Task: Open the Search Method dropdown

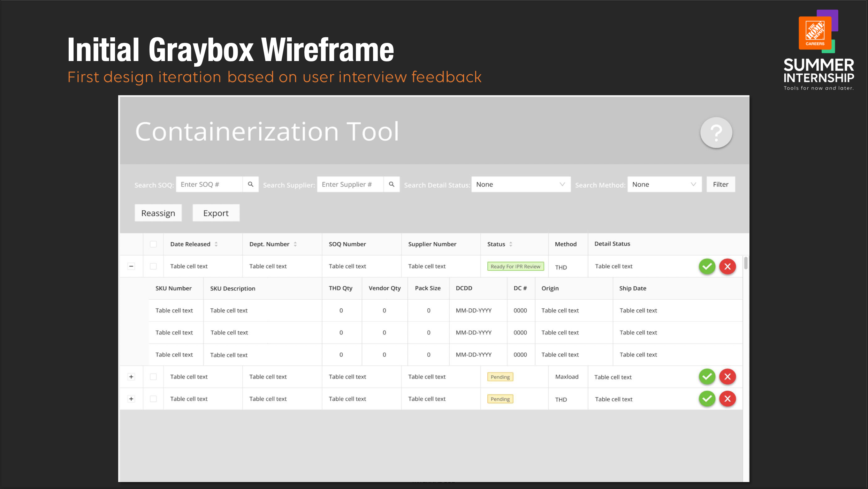Action: click(664, 184)
